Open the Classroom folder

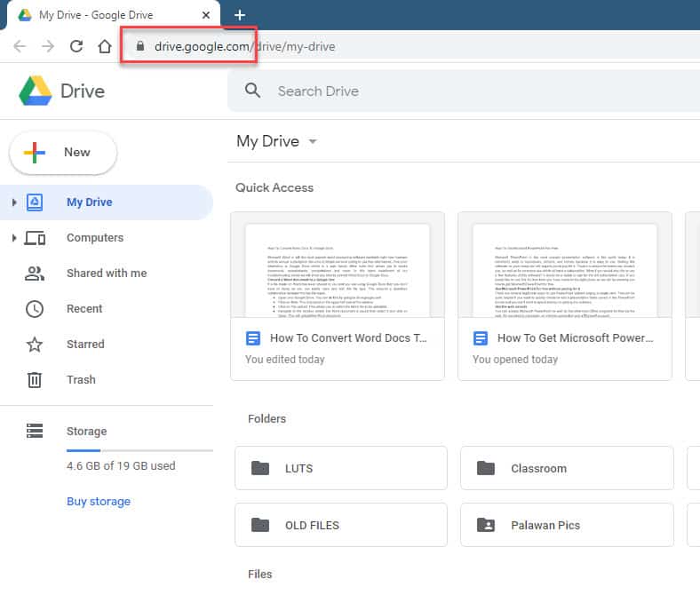pos(567,468)
